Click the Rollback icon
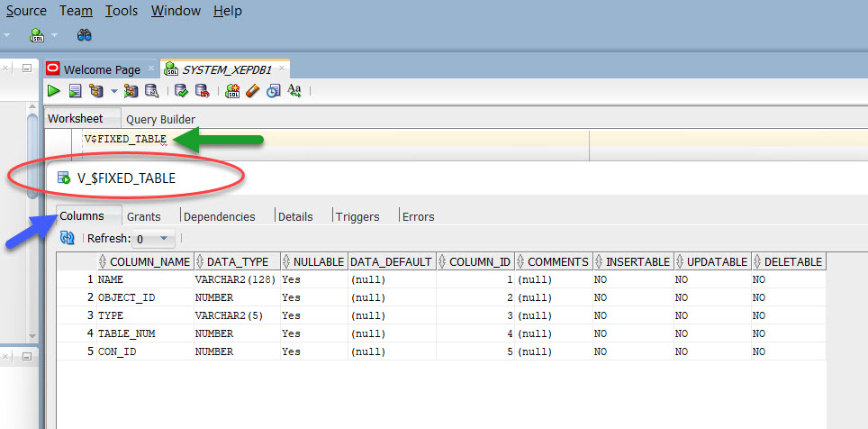This screenshot has width=868, height=429. tap(203, 91)
